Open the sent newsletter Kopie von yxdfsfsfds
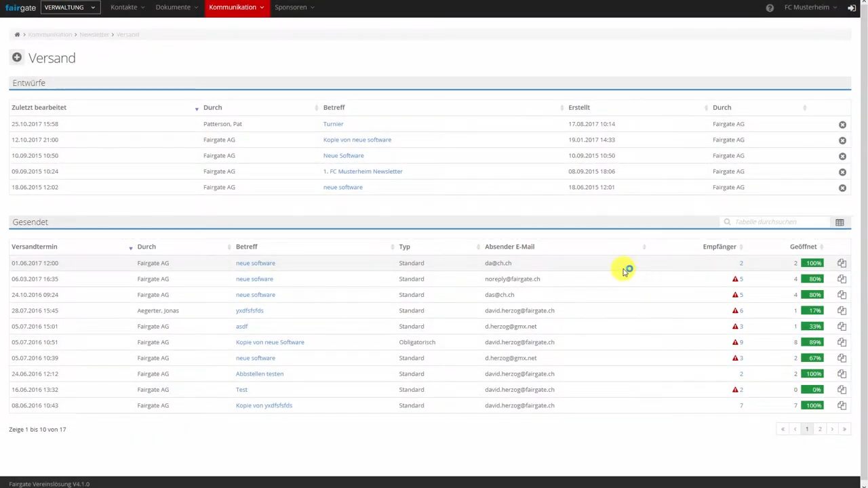The width and height of the screenshot is (868, 488). pyautogui.click(x=264, y=405)
